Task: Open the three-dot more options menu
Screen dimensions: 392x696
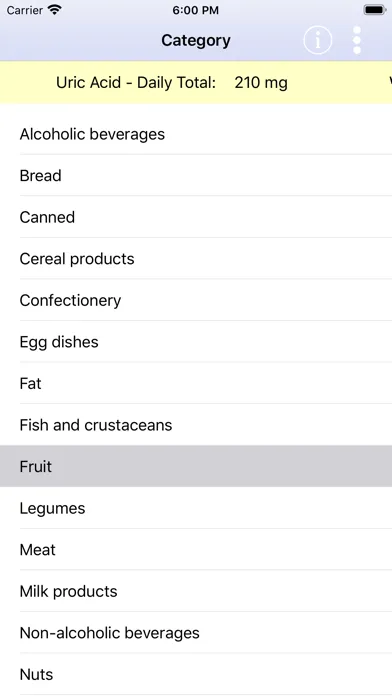Action: click(x=357, y=40)
